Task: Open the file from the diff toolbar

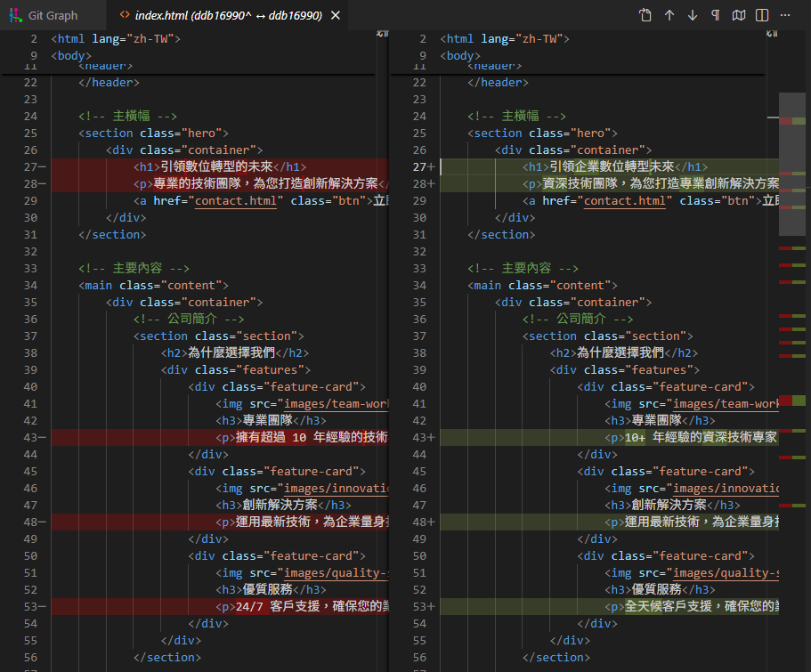Action: (x=645, y=15)
